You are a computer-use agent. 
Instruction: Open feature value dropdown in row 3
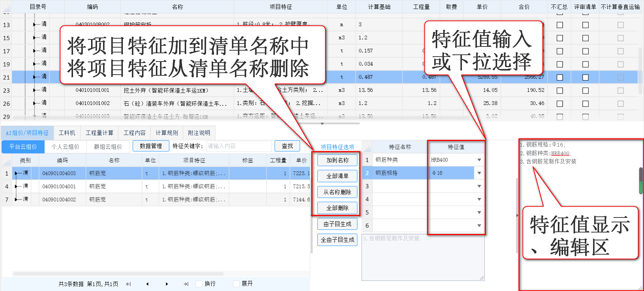coord(479,186)
